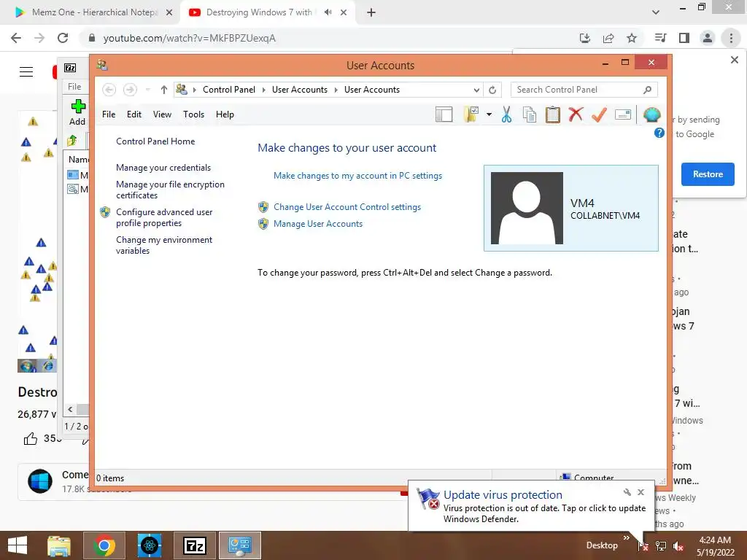Open the Chrome profile avatar
This screenshot has width=747, height=560.
(708, 38)
